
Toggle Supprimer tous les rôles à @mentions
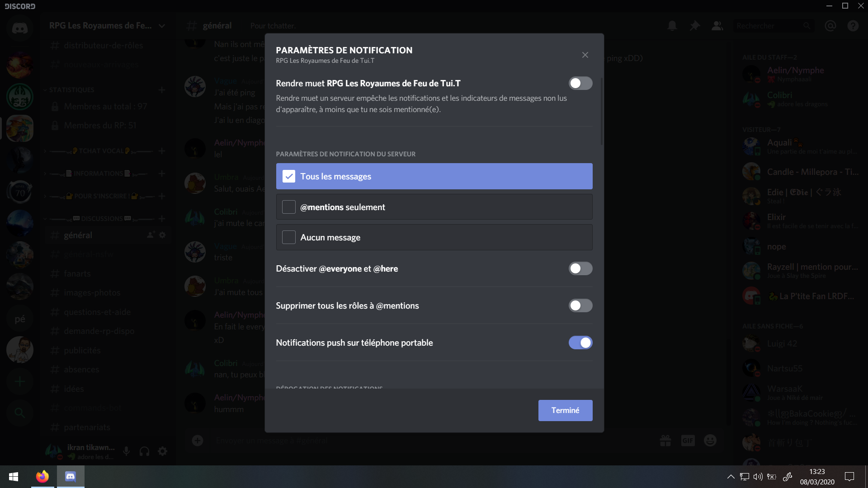[x=580, y=305]
